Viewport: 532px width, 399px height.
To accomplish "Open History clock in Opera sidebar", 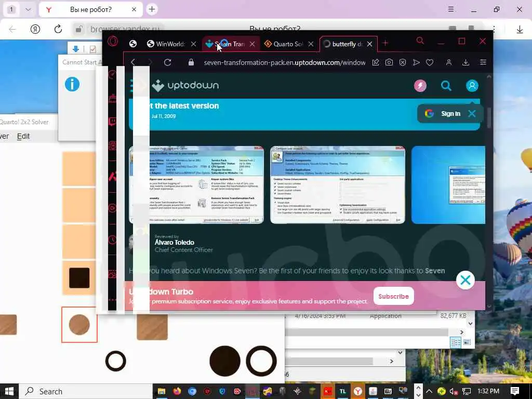I will coord(112,240).
